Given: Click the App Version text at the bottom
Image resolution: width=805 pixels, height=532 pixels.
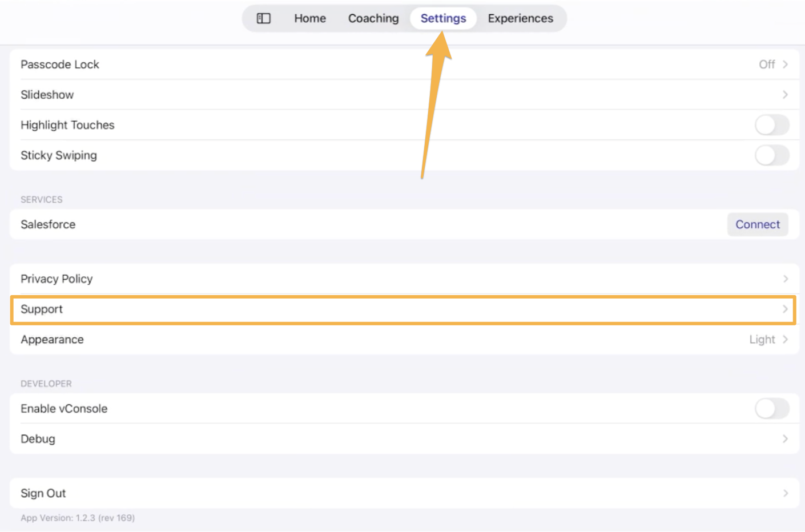Looking at the screenshot, I should coord(78,518).
